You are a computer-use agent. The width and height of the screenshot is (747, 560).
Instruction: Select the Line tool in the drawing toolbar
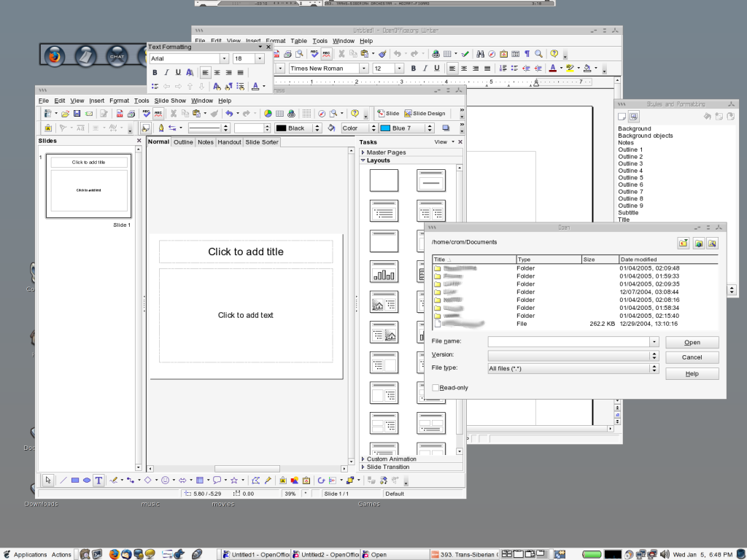63,481
